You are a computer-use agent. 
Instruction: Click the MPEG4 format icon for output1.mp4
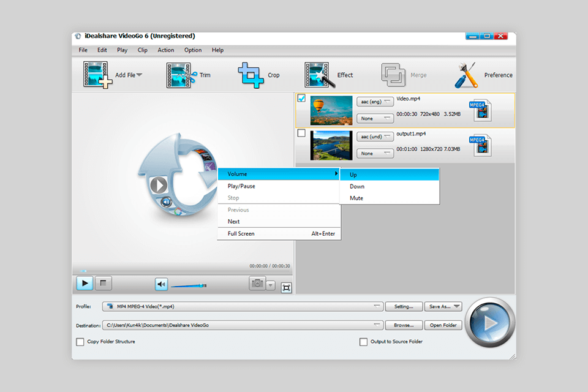(x=480, y=146)
